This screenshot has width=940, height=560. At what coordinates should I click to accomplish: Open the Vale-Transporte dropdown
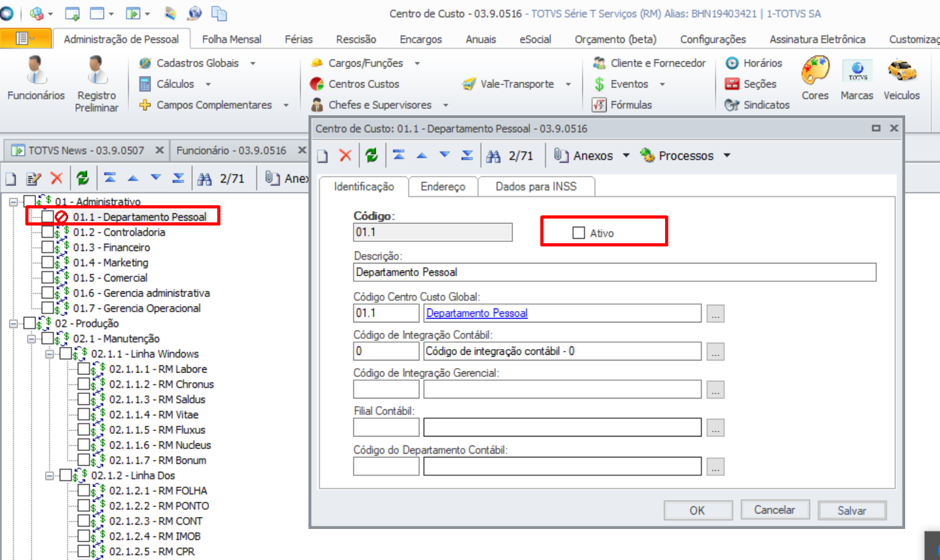(568, 84)
